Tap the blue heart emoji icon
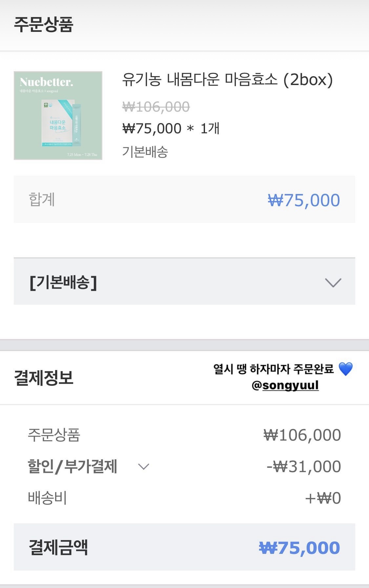Image resolution: width=369 pixels, height=588 pixels. [x=345, y=369]
